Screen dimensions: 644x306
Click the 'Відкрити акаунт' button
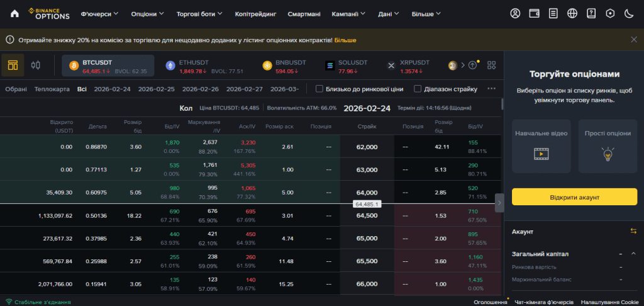575,197
